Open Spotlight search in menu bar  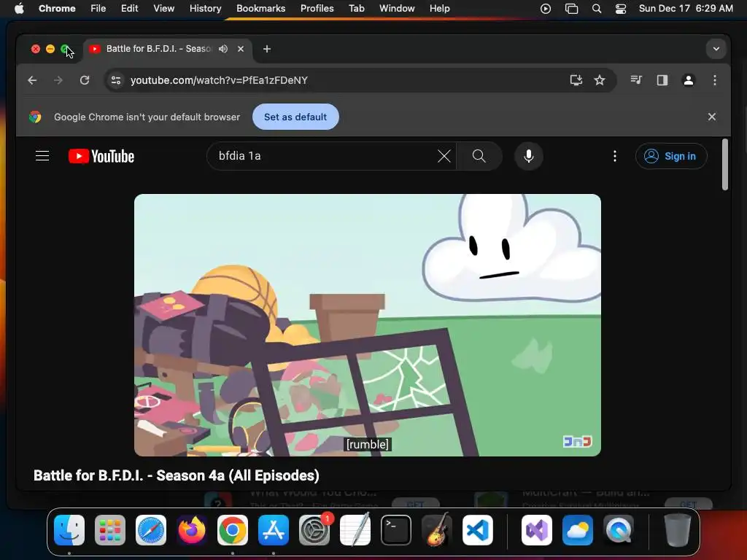click(x=597, y=8)
